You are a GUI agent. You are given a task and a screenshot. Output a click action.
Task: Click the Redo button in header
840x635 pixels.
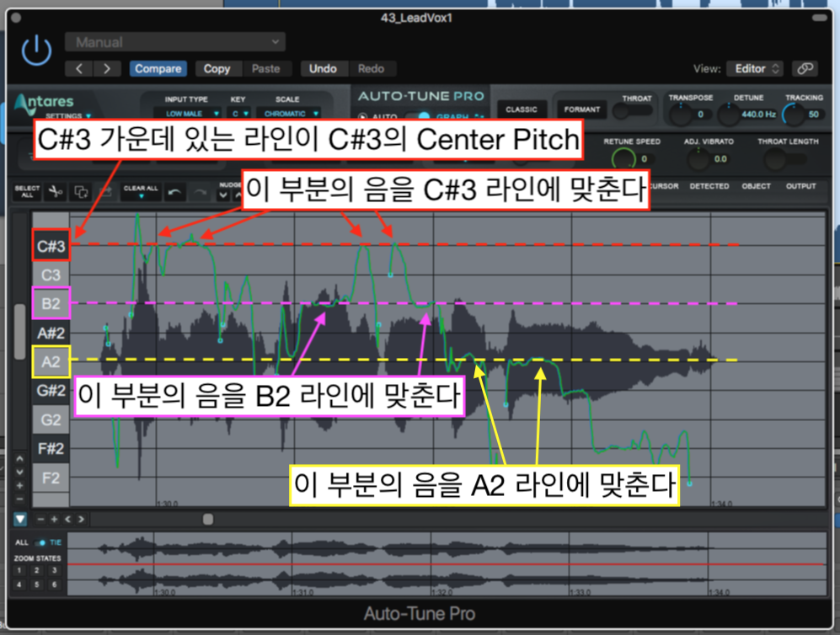[371, 68]
